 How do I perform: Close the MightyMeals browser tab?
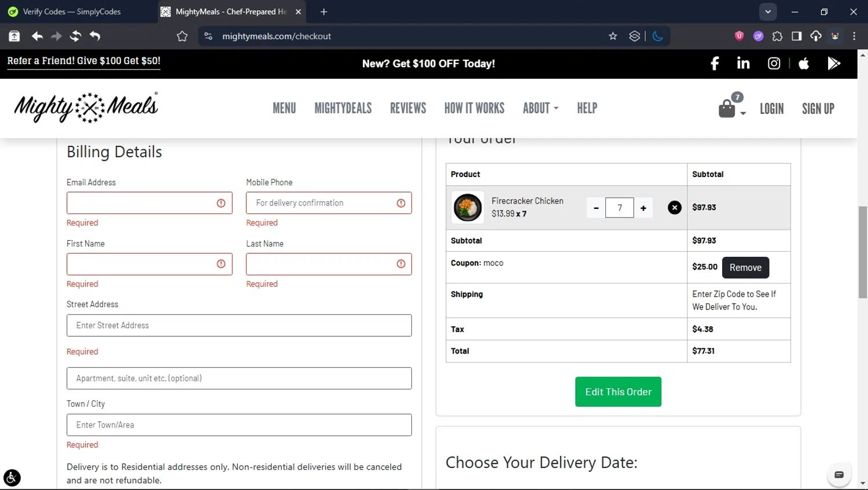[298, 12]
